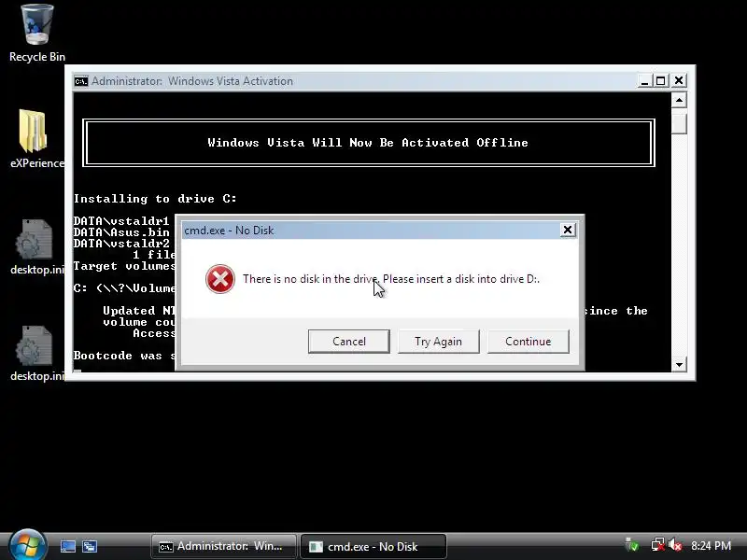Click the "DATA\Asus.bin" console line

121,232
